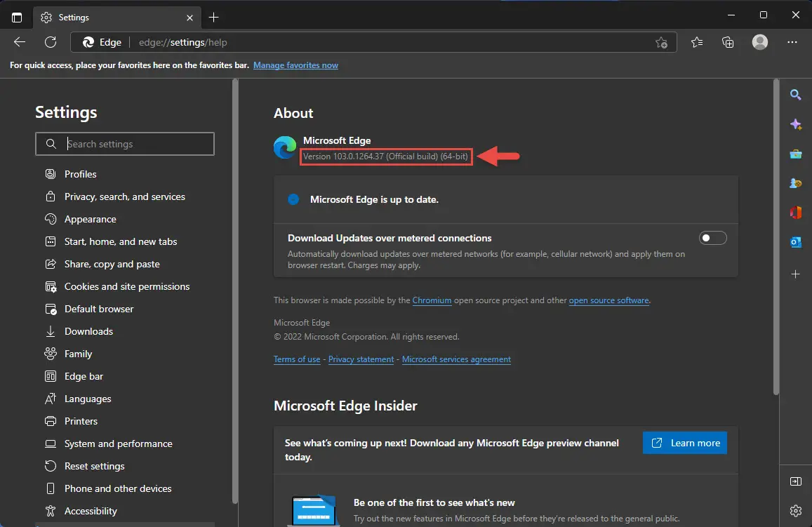The height and width of the screenshot is (527, 812).
Task: Open Privacy statement link
Action: pos(361,359)
